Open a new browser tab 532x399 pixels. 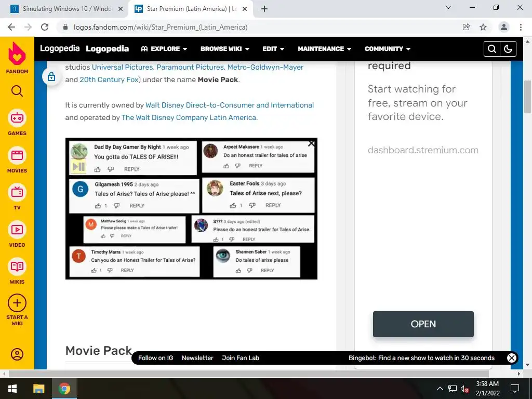coord(264,9)
